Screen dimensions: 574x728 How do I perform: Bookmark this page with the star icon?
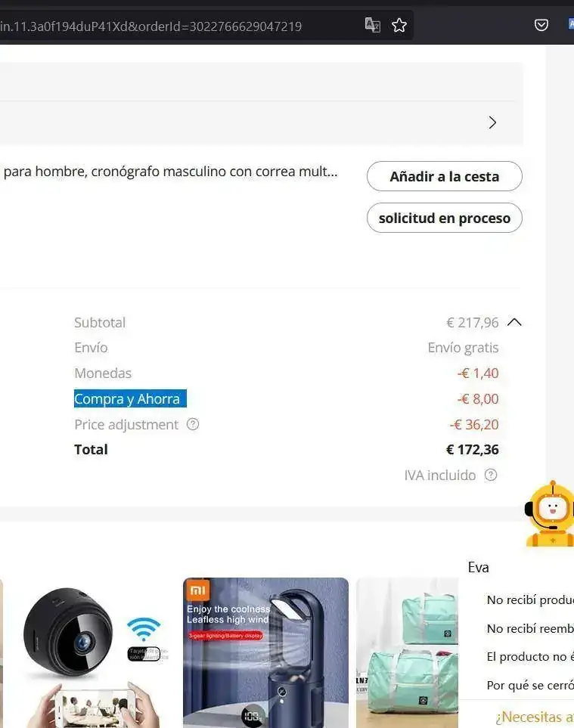(x=399, y=25)
